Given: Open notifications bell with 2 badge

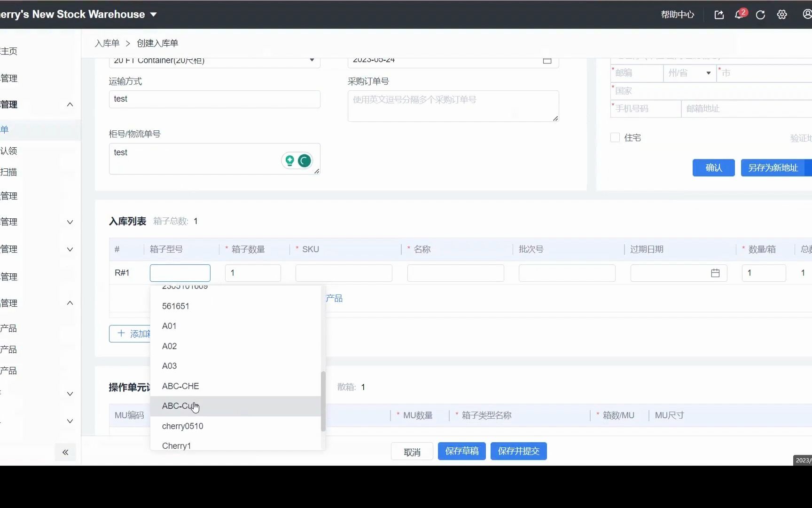Looking at the screenshot, I should point(740,14).
